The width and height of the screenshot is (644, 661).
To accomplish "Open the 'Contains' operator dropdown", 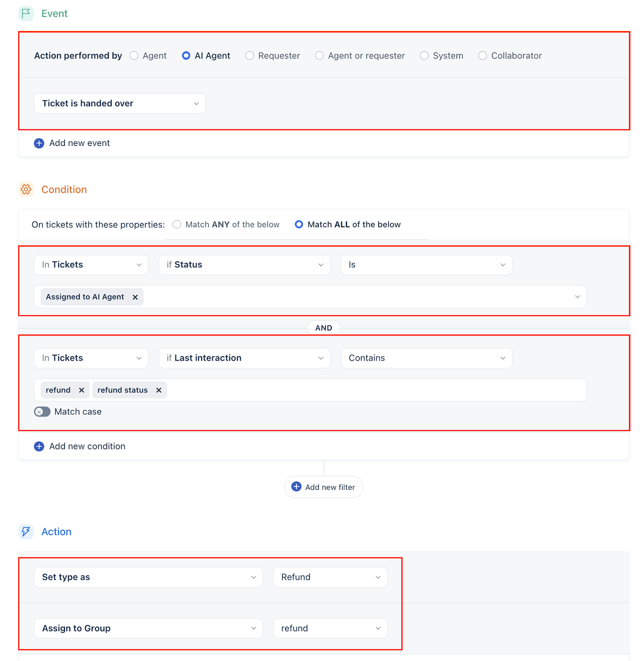I will pos(426,358).
